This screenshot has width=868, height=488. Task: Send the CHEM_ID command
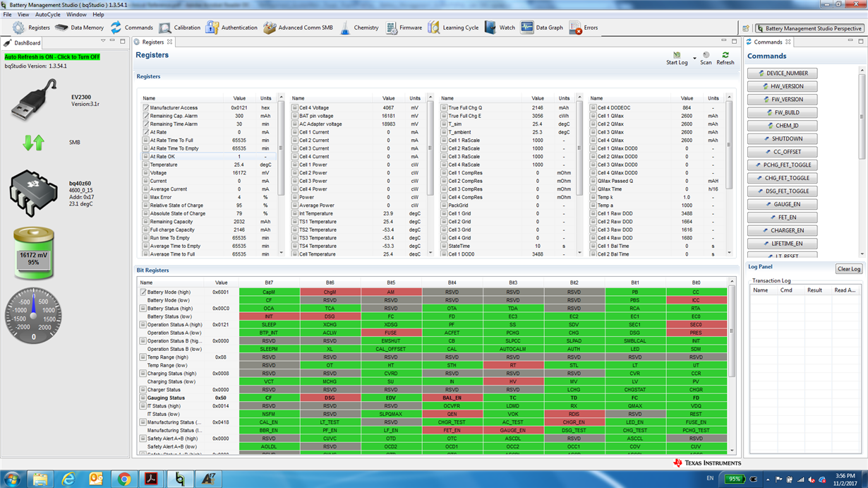click(x=782, y=126)
